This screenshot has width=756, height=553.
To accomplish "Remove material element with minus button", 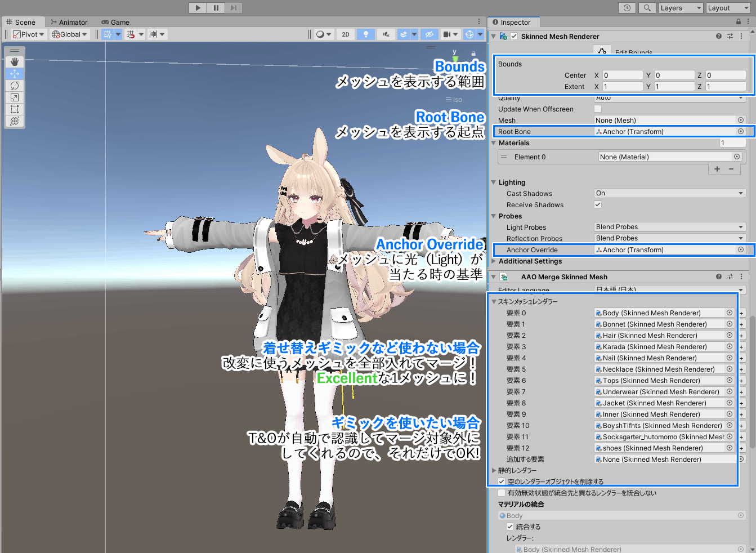I will tap(731, 169).
